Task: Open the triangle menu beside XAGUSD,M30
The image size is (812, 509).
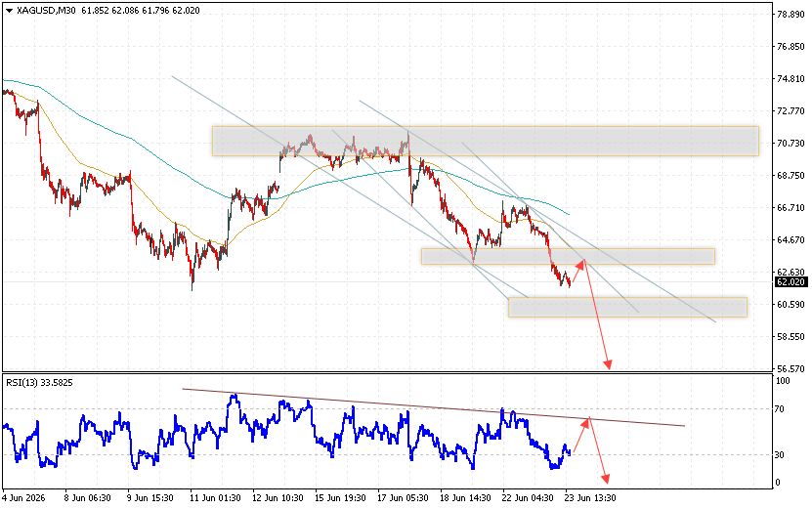Action: pyautogui.click(x=9, y=11)
